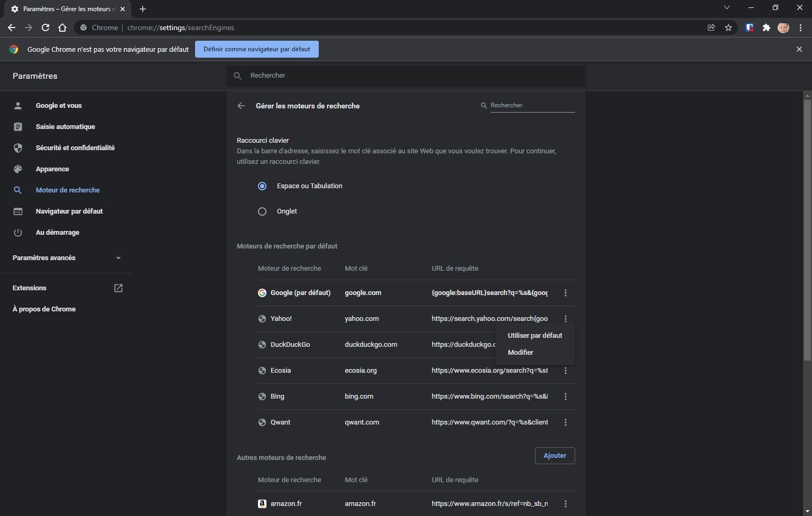
Task: Close the Paramètres tab
Action: click(x=123, y=9)
